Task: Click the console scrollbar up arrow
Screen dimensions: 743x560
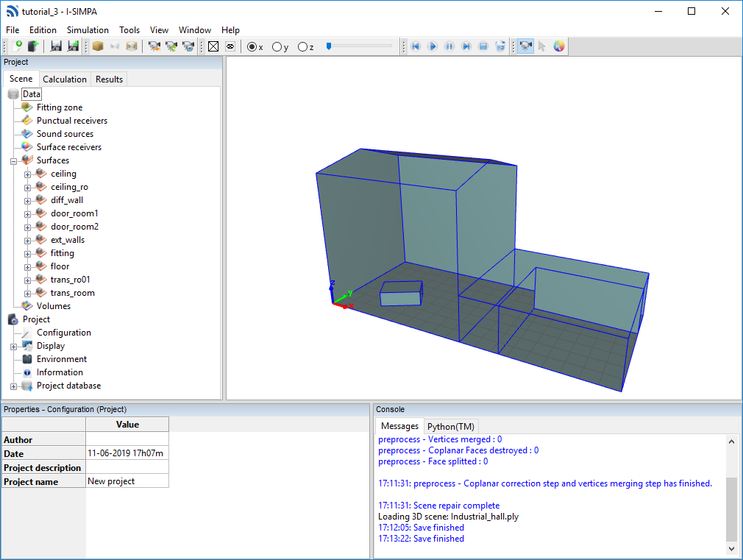Action: tap(731, 442)
